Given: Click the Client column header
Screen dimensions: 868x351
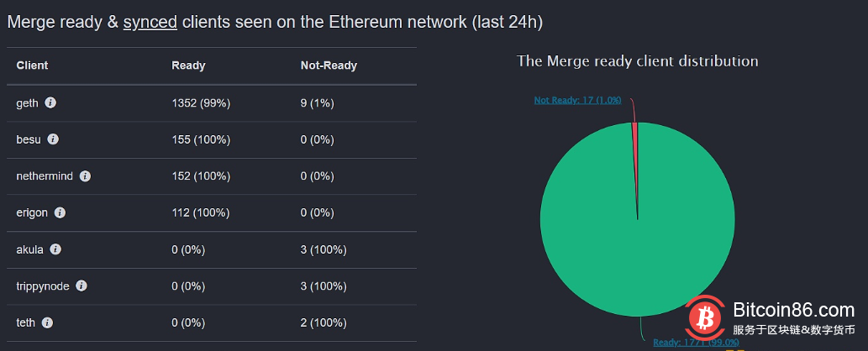Looking at the screenshot, I should [x=32, y=65].
